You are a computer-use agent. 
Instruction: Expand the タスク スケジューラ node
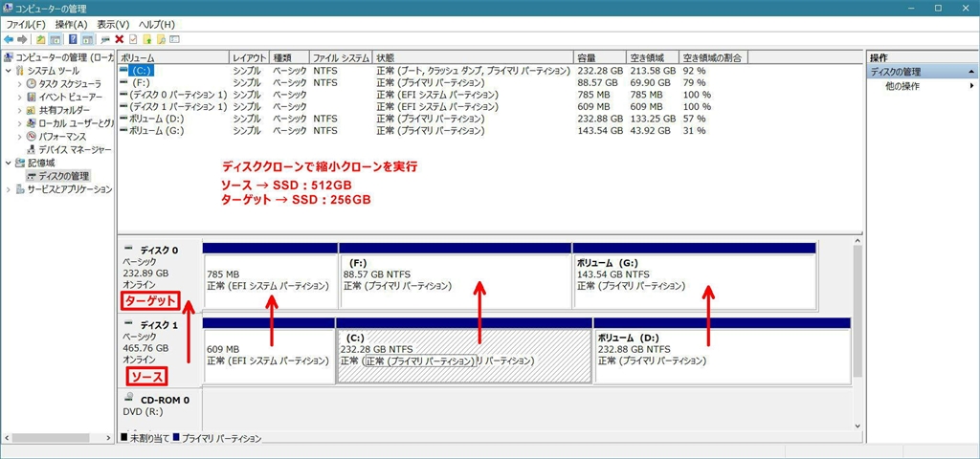point(20,84)
